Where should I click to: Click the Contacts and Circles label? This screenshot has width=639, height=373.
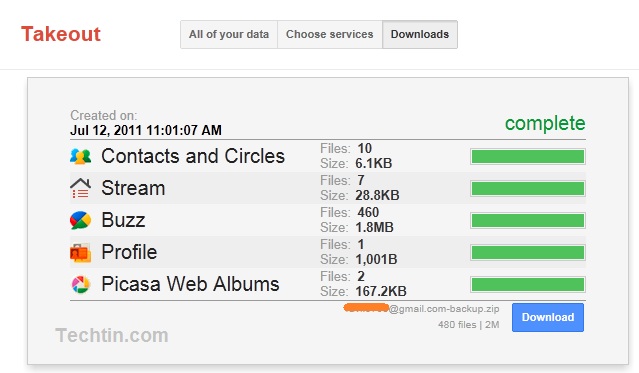193,156
